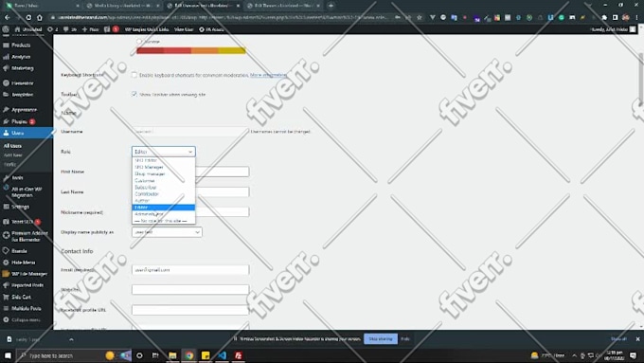Viewport: 644px width, 363px height.
Task: Click View User in admin bar
Action: 184,29
